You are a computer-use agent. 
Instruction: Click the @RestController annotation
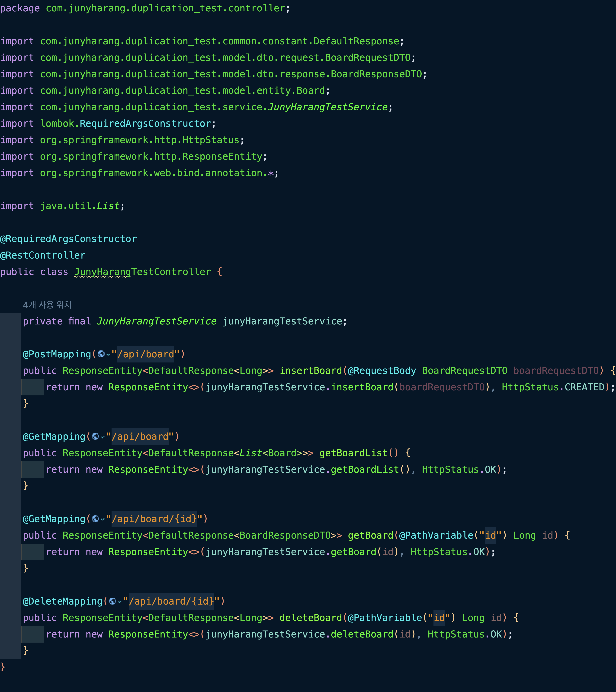pos(43,255)
